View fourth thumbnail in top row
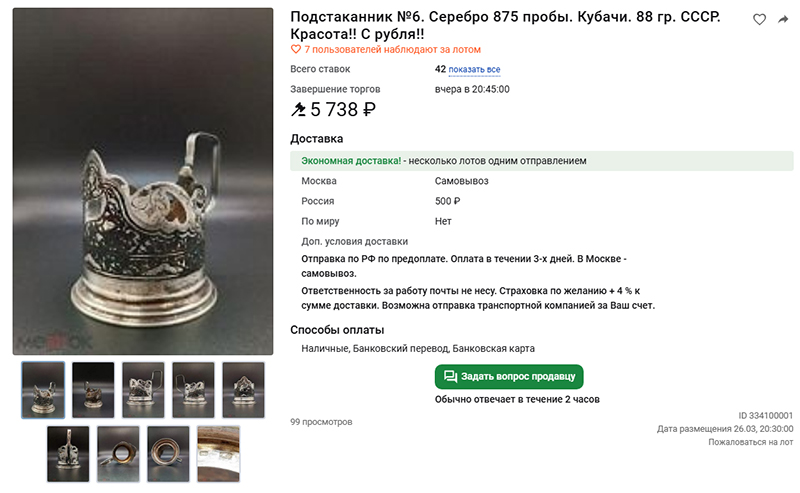The width and height of the screenshot is (800, 493). (193, 390)
